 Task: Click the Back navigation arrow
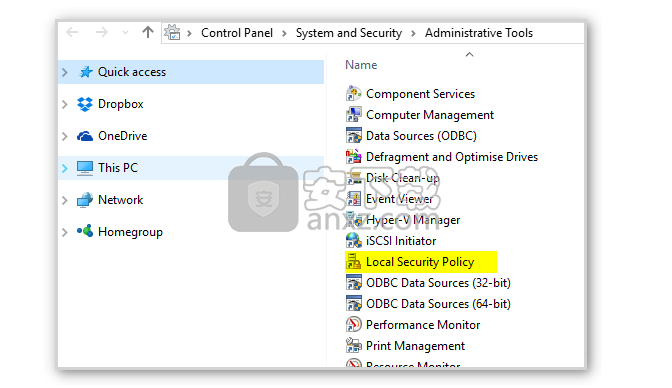(x=72, y=32)
